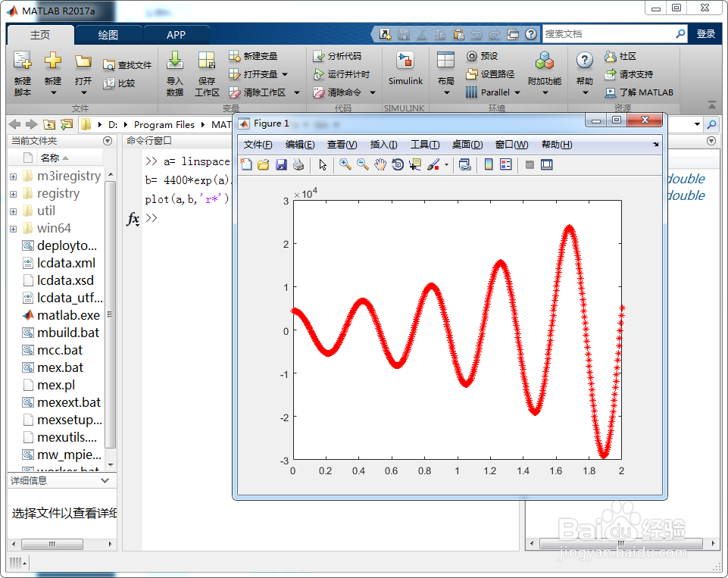The width and height of the screenshot is (728, 578).
Task: Click the Open folder icon in ribbon
Action: pyautogui.click(x=83, y=61)
